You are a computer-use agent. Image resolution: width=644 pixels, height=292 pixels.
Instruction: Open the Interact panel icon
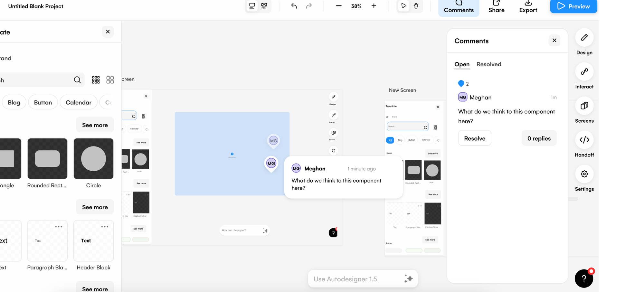tap(584, 72)
